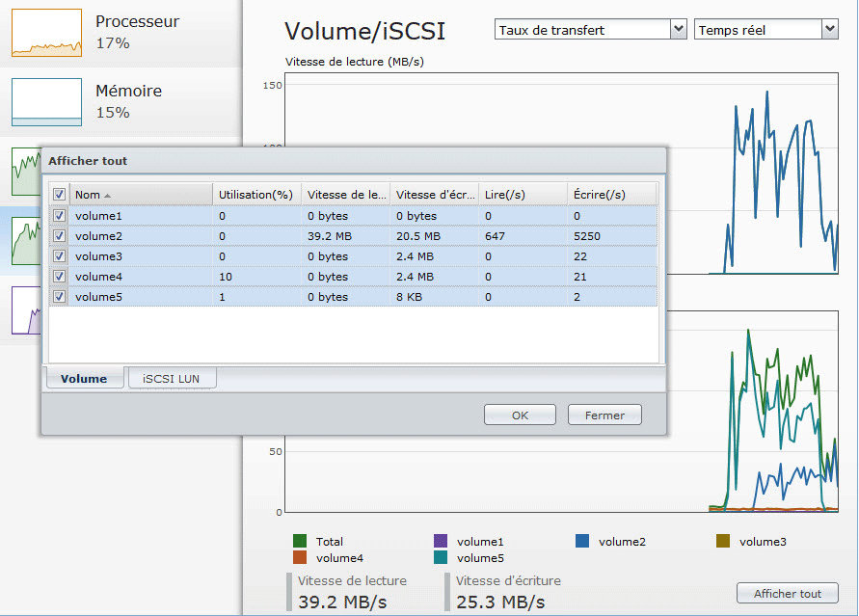Click the Afficher tout button below chart
The width and height of the screenshot is (859, 616).
(788, 594)
